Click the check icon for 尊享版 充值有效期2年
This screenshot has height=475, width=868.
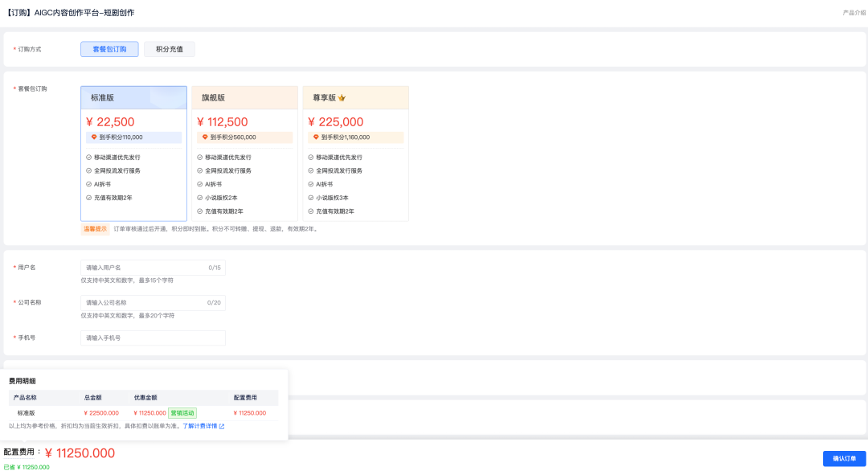pos(310,211)
